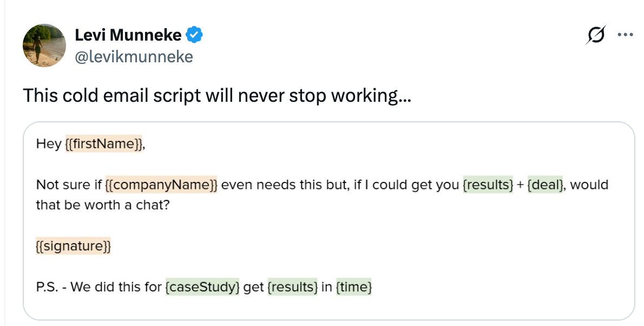
Task: Click the green {caseStudy} placeholder
Action: (202, 288)
